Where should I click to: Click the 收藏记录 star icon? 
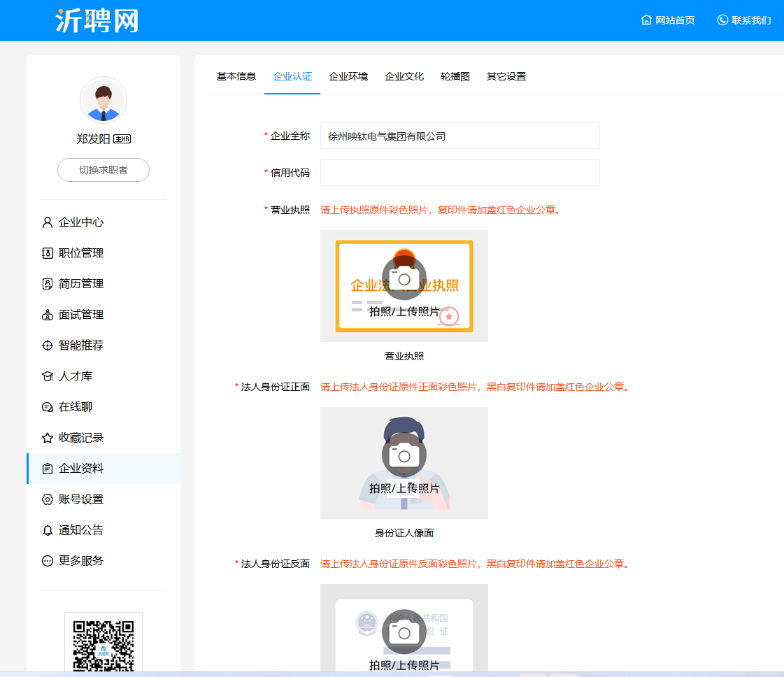(48, 438)
